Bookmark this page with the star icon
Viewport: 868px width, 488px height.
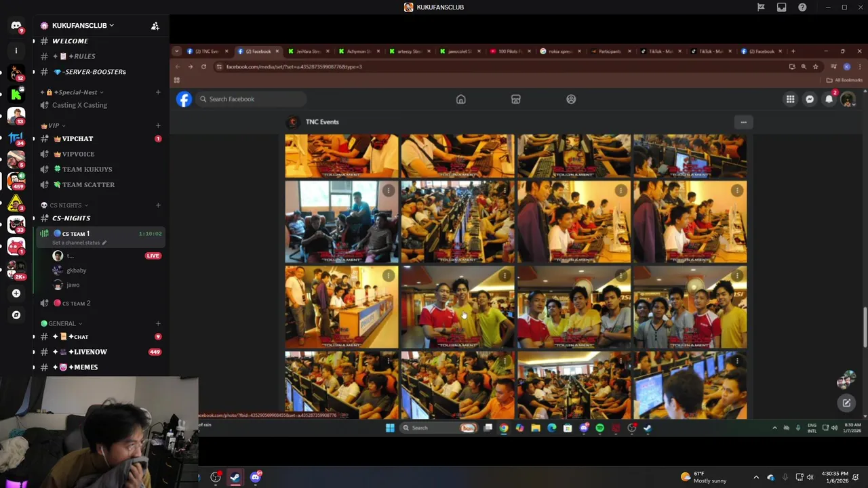[x=816, y=66]
